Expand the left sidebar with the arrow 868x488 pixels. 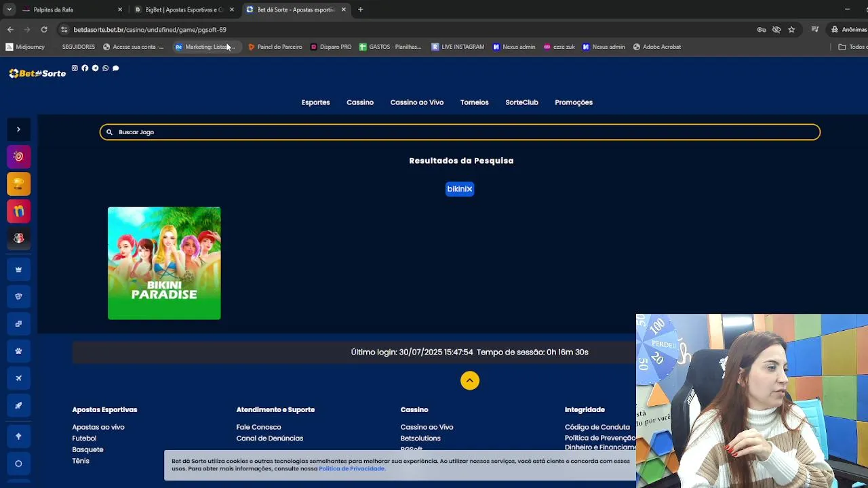click(x=18, y=129)
